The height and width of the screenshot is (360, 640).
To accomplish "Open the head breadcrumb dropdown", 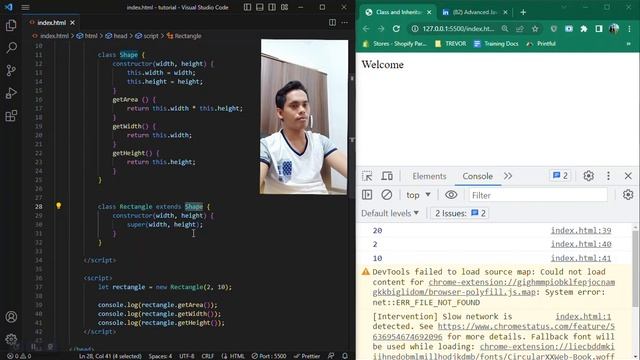I will [x=116, y=36].
